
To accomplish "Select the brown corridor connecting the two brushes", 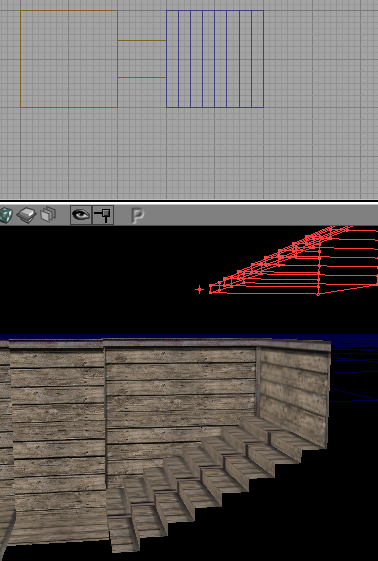I will point(142,59).
